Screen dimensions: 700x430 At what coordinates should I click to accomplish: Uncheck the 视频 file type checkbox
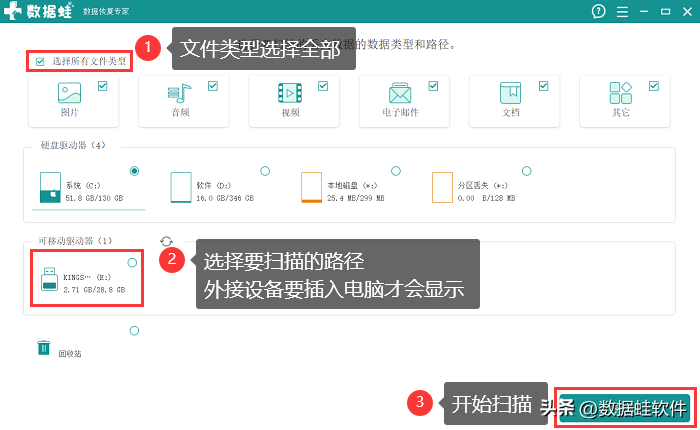coord(322,86)
